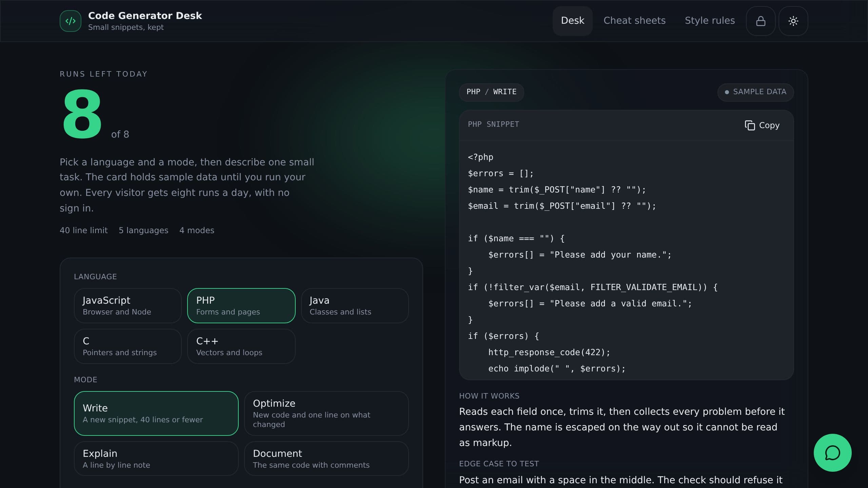The height and width of the screenshot is (488, 868).
Task: Click the Code Generator Desk logo icon
Action: [x=71, y=21]
